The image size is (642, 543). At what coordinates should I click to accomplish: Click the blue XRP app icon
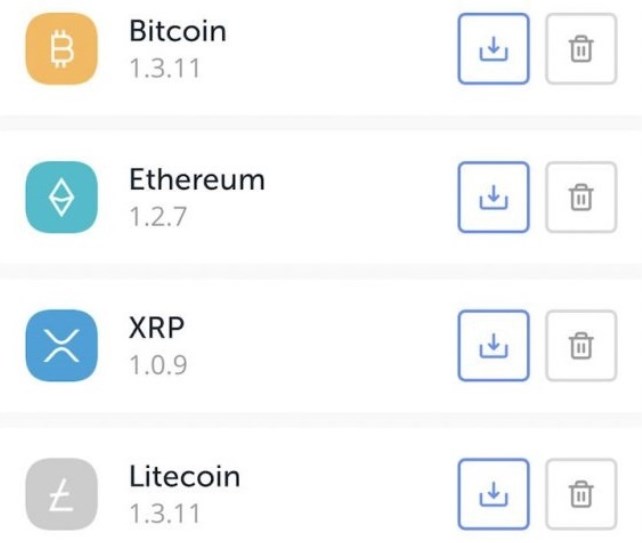point(61,346)
